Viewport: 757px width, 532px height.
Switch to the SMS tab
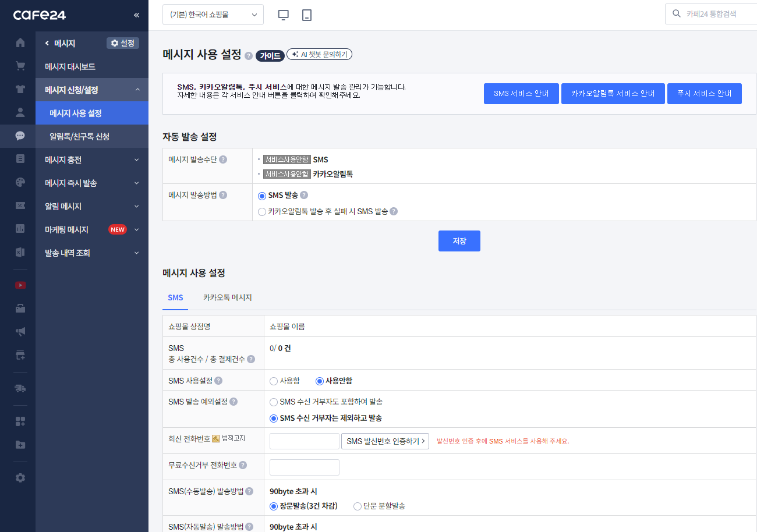point(175,297)
